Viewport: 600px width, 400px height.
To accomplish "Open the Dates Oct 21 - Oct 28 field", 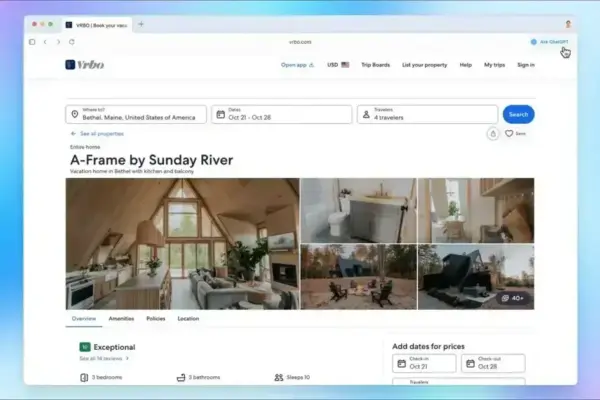I will point(282,114).
